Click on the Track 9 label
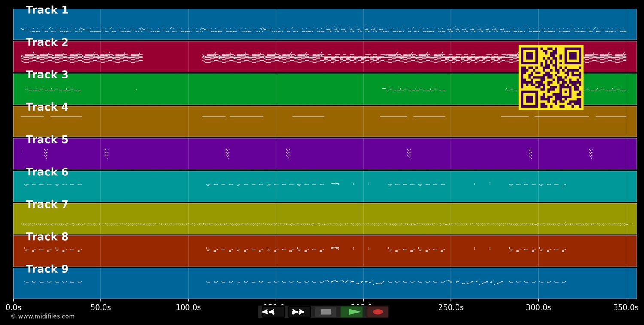 click(x=47, y=269)
